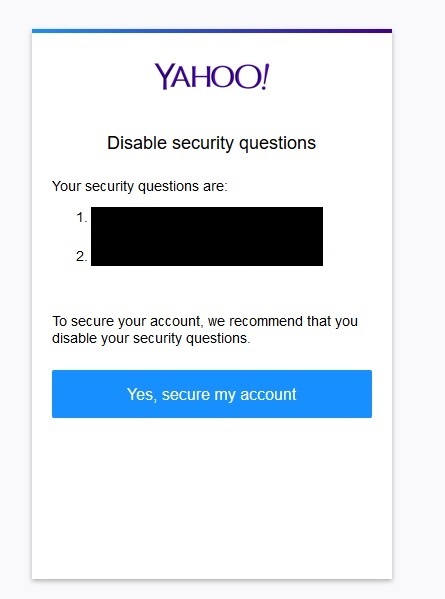445x599 pixels.
Task: Click the blank white area below the button
Action: (x=212, y=497)
